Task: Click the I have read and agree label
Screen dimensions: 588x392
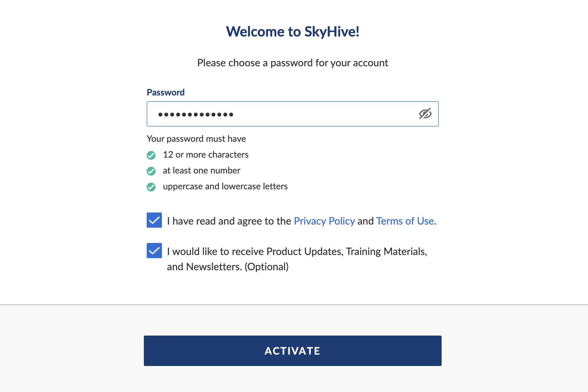Action: point(229,221)
